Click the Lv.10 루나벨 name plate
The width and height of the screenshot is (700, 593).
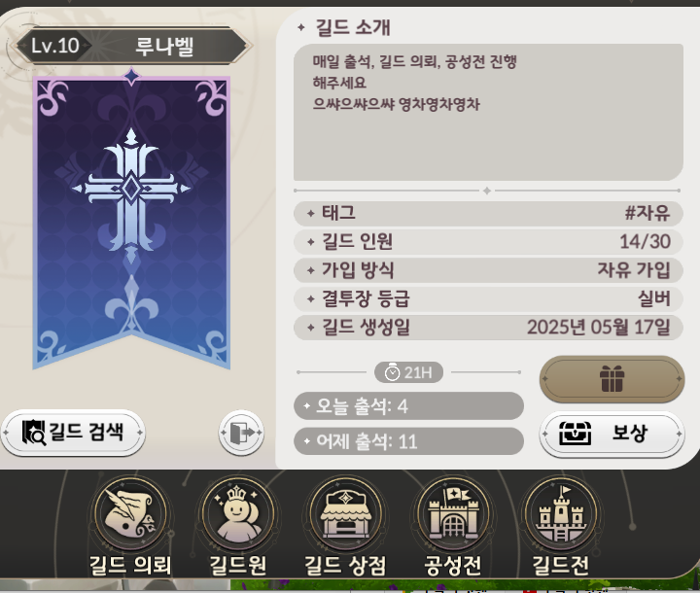[x=131, y=46]
